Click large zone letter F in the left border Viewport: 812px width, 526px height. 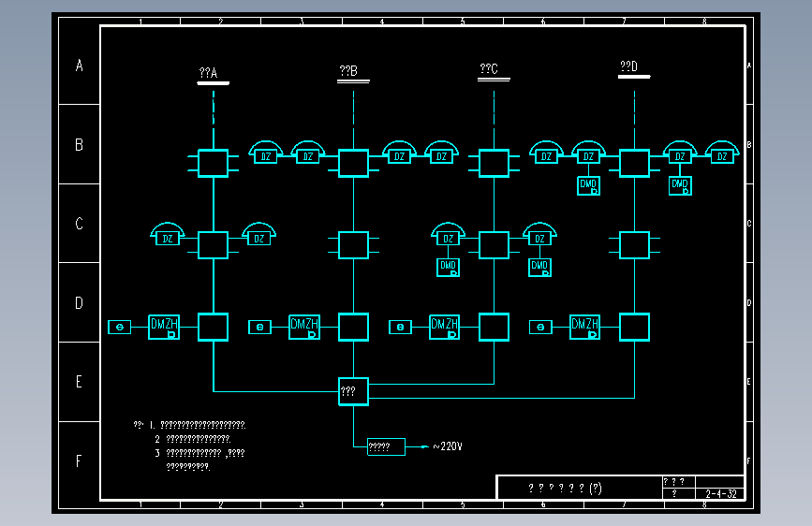79,460
